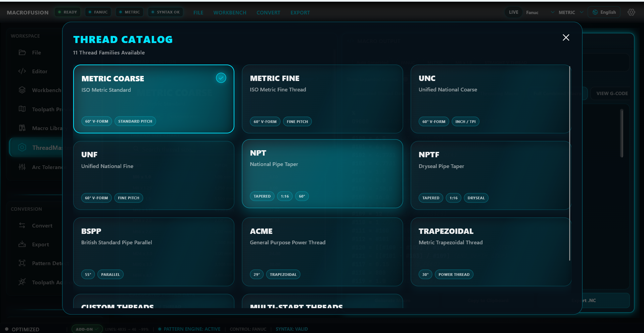
Task: Choose the UNC Unified National Coarse card
Action: [491, 99]
